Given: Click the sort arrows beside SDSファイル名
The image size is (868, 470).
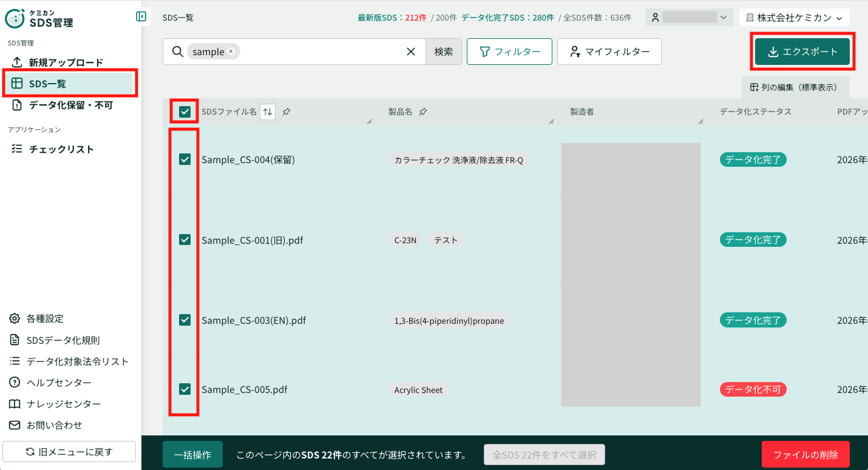Looking at the screenshot, I should pos(268,112).
